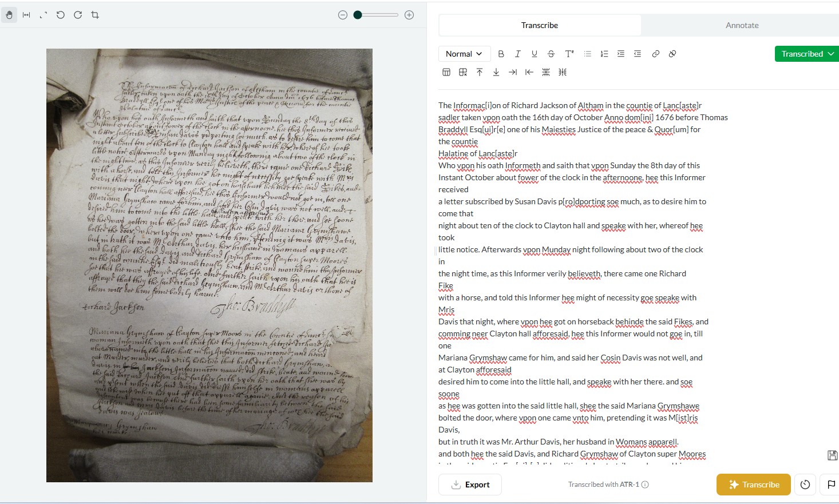Select the crop tool

95,15
